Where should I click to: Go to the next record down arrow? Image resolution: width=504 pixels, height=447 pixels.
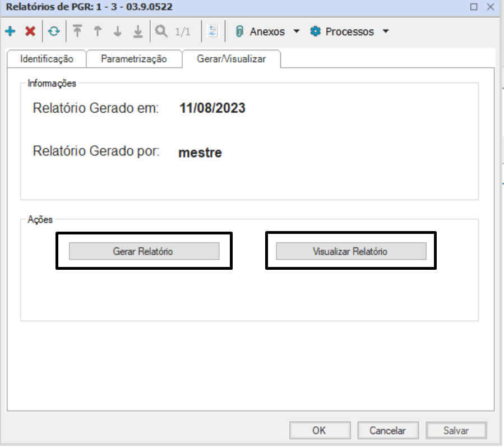pyautogui.click(x=118, y=31)
